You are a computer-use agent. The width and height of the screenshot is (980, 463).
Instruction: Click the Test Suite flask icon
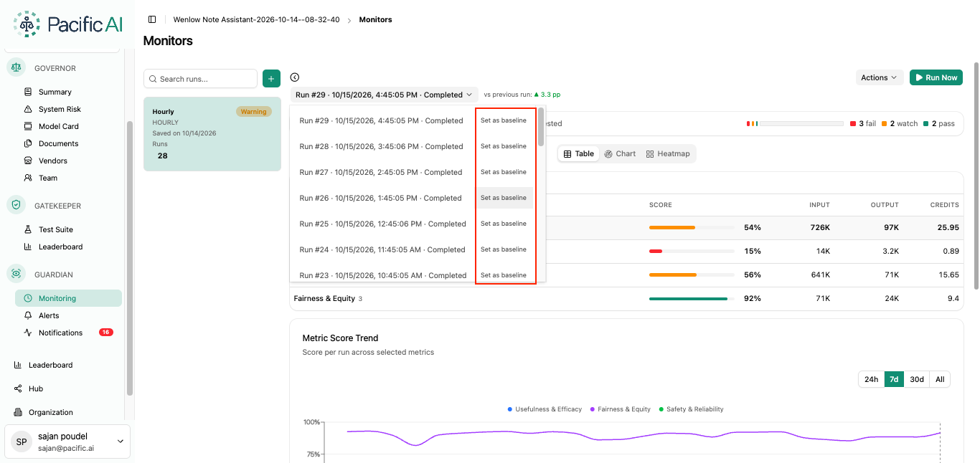28,229
